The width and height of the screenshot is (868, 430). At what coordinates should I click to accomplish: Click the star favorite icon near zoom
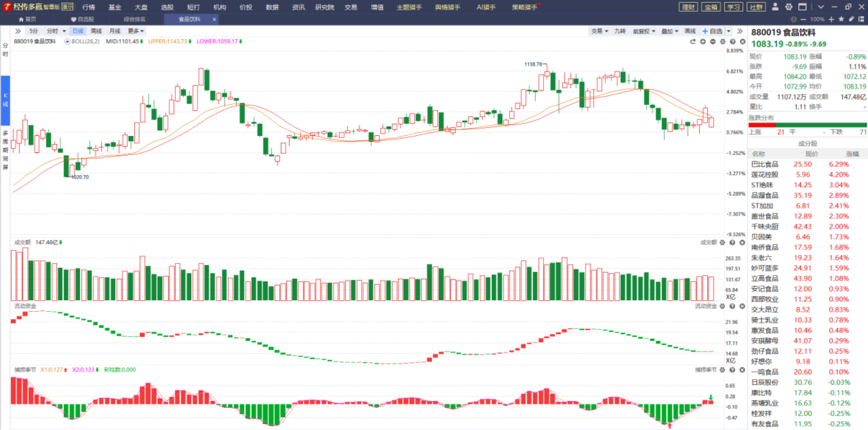coord(841,19)
